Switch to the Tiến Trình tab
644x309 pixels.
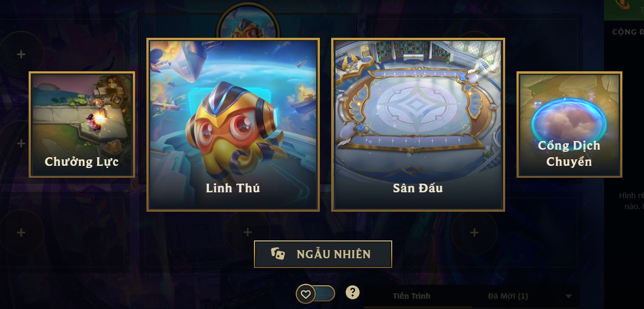(411, 296)
